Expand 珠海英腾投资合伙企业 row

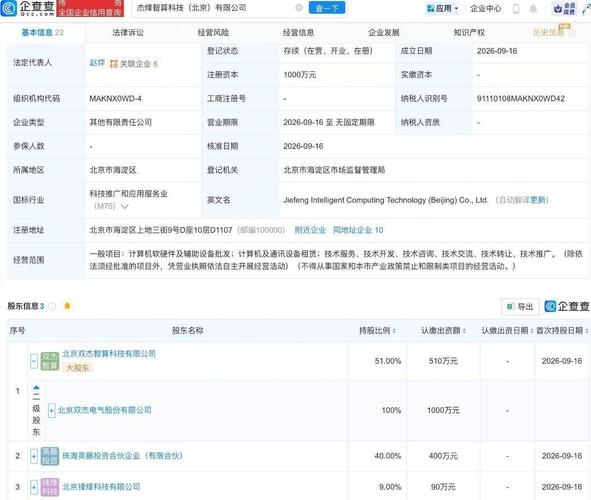coord(34,456)
